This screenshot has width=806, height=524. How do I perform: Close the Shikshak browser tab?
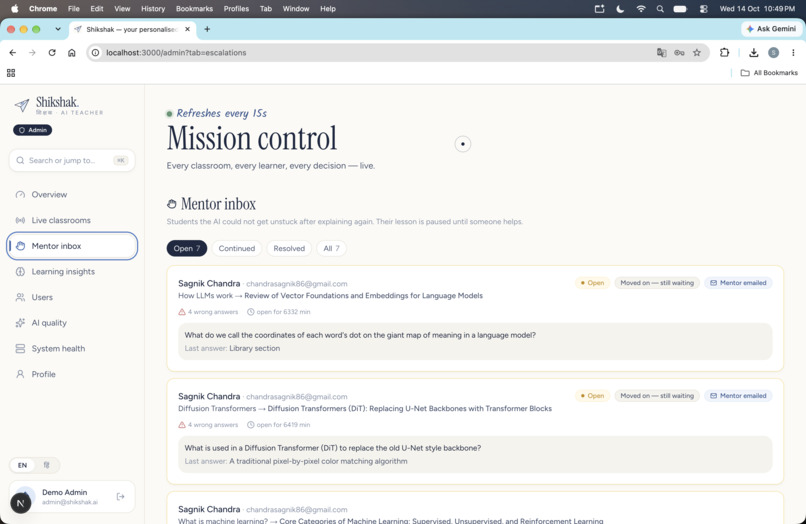click(188, 29)
